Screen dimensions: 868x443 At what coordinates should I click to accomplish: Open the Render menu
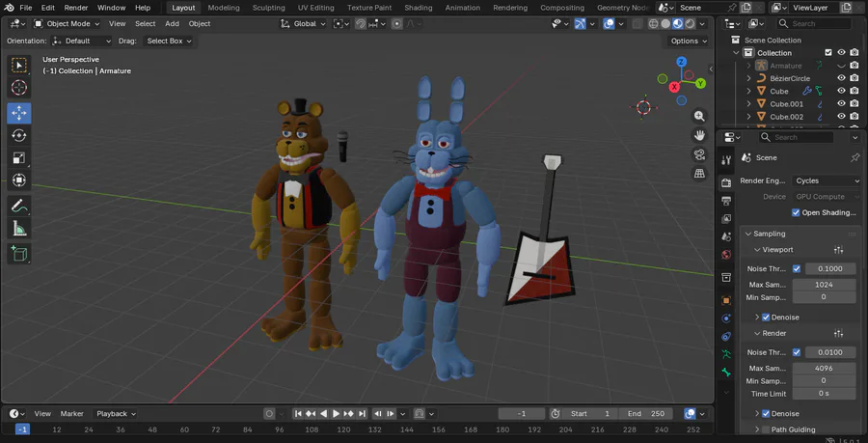tap(76, 8)
